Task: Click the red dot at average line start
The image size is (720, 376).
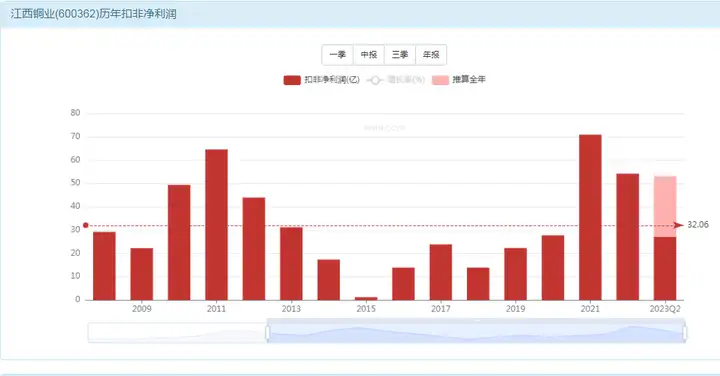Action: (x=85, y=225)
